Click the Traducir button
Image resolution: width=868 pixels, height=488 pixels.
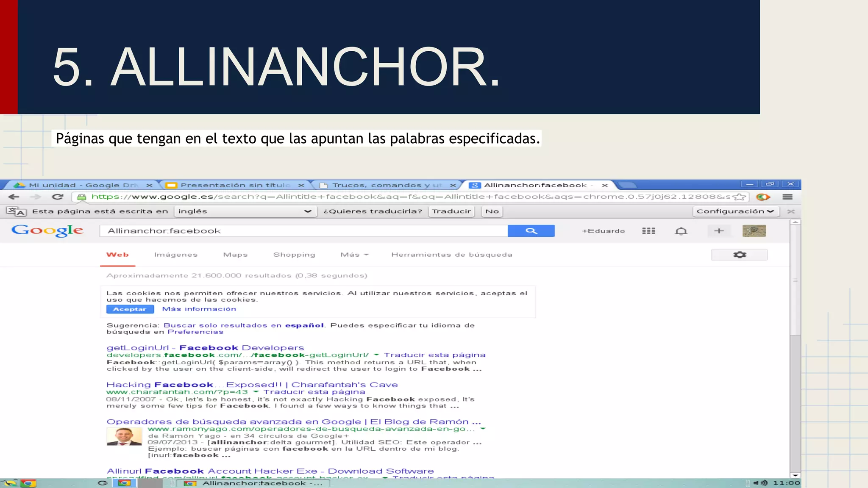click(x=451, y=211)
